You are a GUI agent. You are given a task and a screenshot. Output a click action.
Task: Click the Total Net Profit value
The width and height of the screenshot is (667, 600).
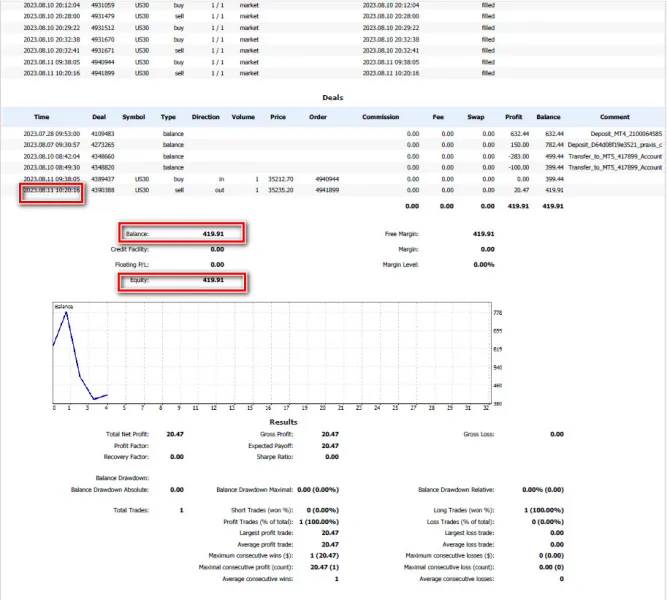tap(174, 434)
